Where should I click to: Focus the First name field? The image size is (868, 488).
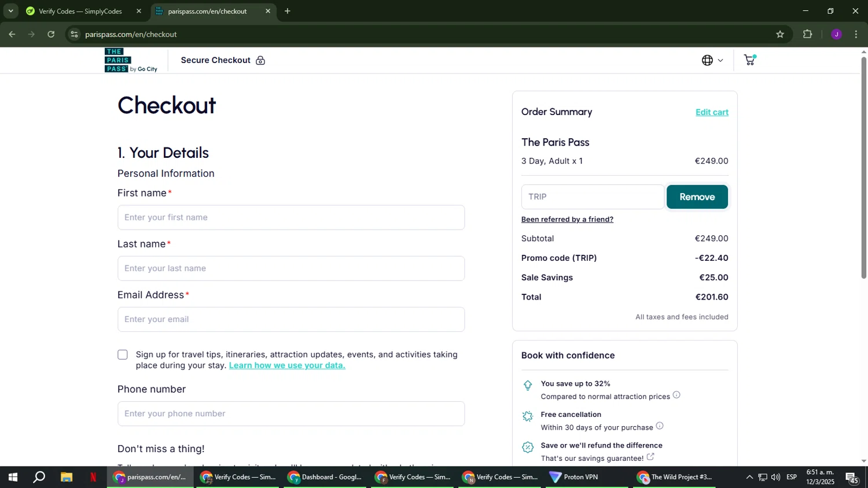pos(291,217)
